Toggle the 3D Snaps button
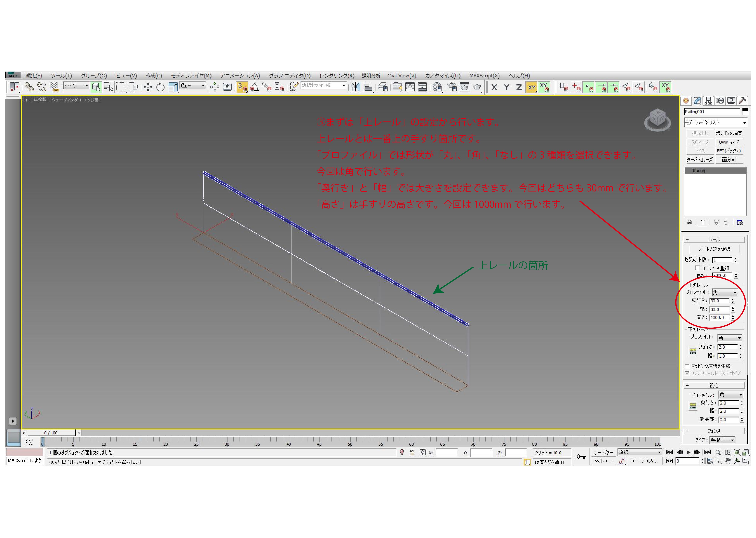 [242, 87]
